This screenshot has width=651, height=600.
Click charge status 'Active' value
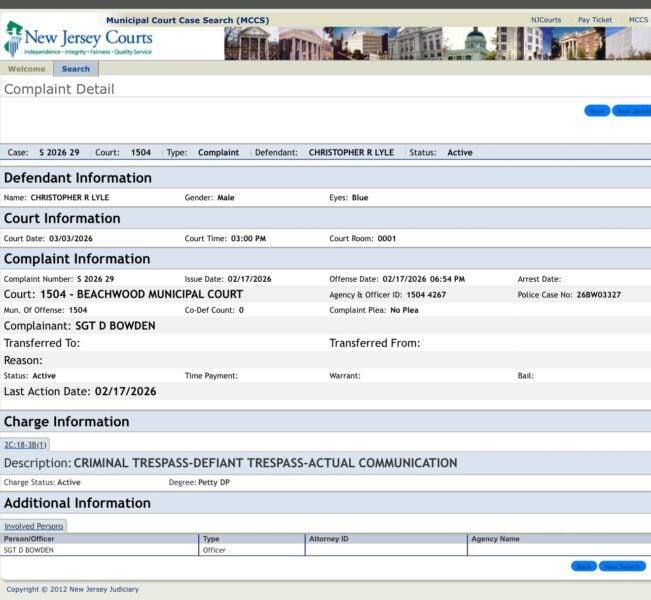pyautogui.click(x=69, y=482)
